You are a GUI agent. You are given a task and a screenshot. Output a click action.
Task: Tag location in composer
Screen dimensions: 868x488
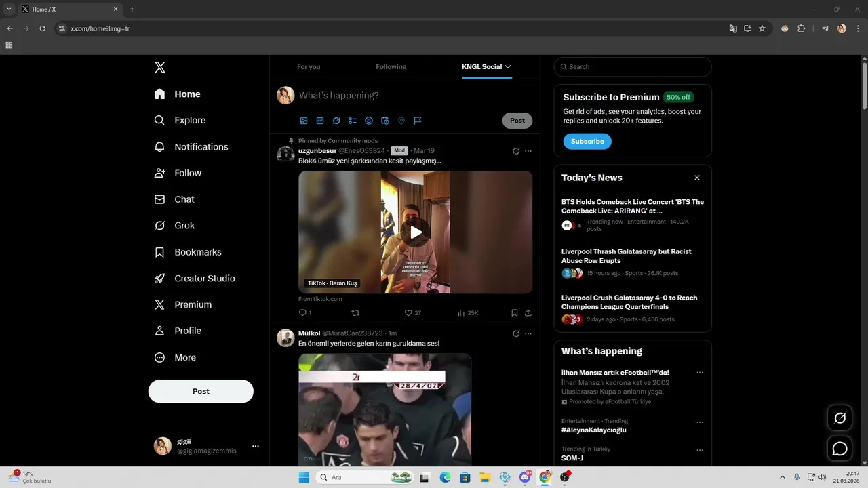[401, 121]
